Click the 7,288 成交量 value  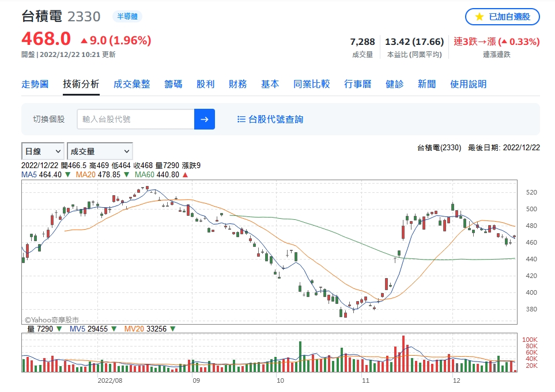tap(363, 41)
